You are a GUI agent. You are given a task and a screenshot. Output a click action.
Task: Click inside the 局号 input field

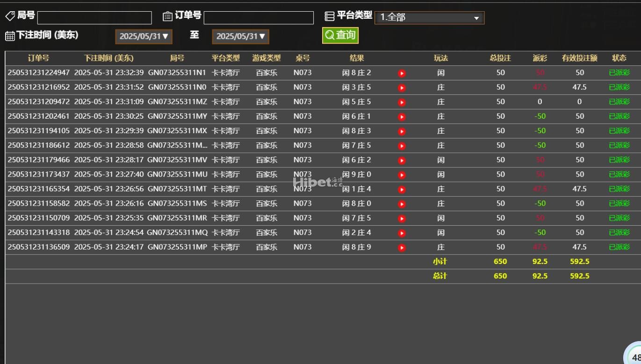94,17
